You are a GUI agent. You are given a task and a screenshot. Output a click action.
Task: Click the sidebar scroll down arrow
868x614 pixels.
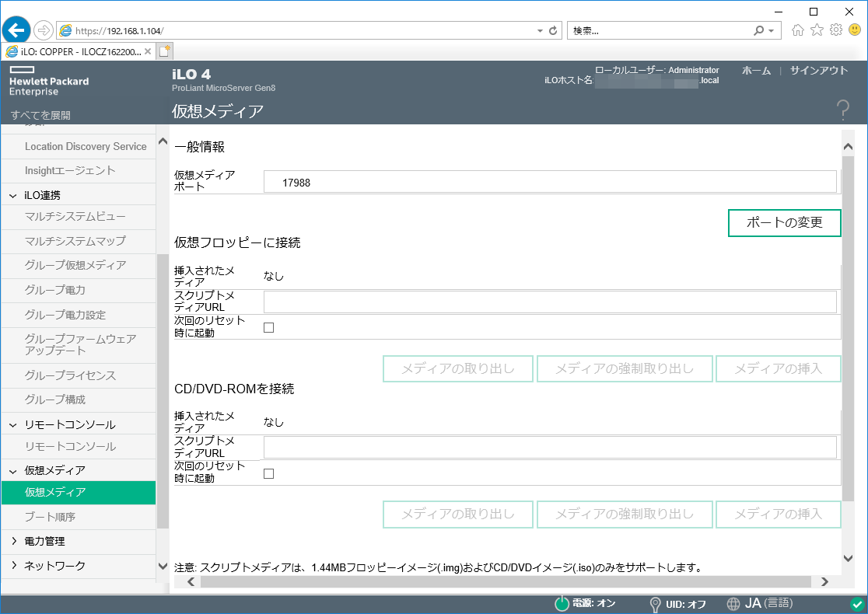click(163, 566)
